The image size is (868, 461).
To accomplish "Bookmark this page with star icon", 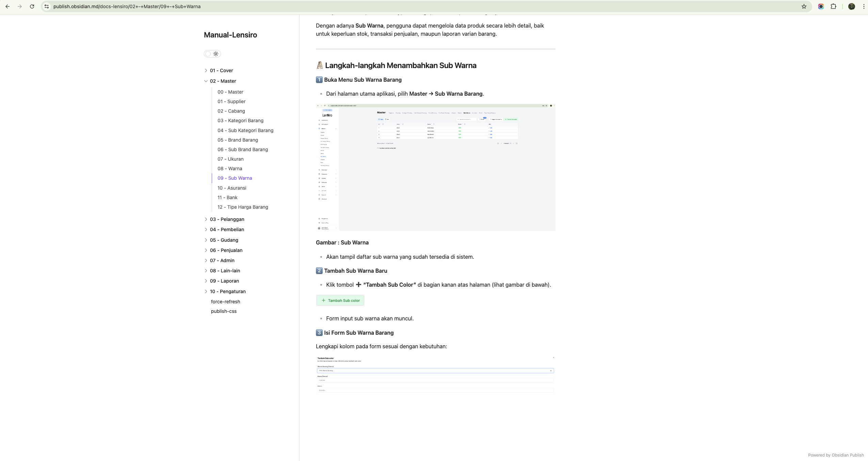I will coord(804,6).
